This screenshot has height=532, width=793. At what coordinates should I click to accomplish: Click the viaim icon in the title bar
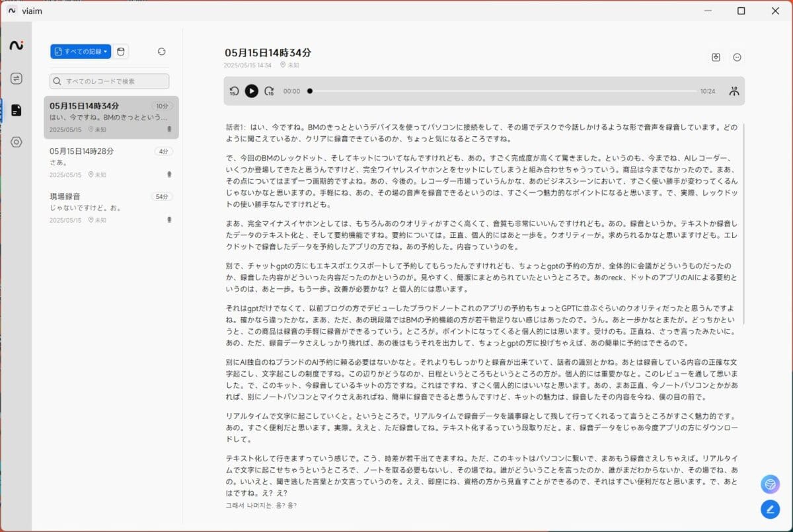tap(12, 11)
